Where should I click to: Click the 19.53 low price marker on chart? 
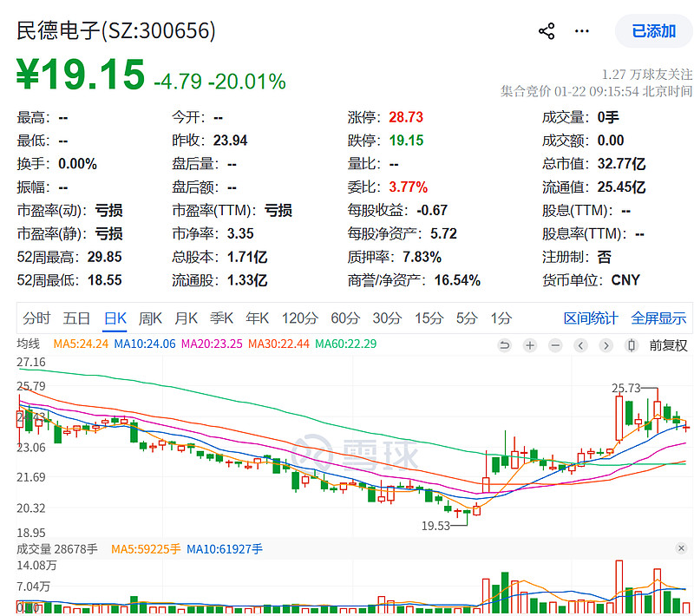435,526
